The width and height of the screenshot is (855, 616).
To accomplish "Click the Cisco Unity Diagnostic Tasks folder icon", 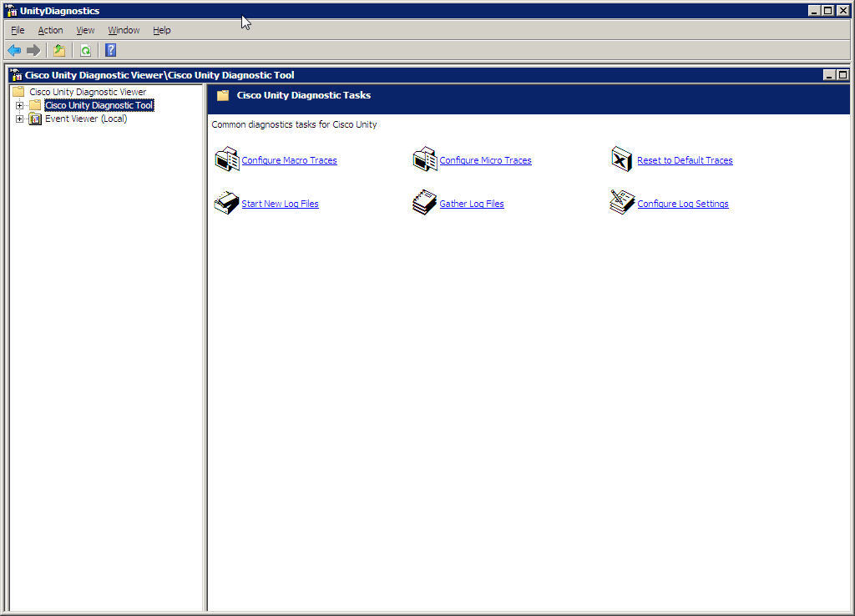I will 222,95.
